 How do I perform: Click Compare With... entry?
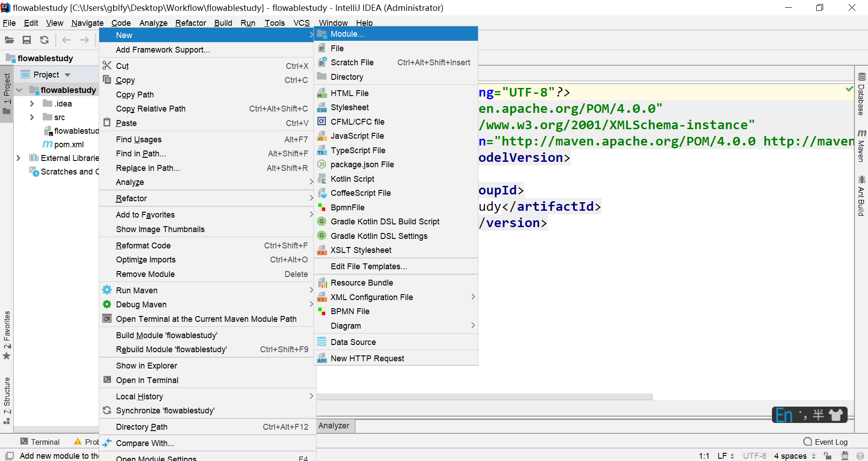click(207, 443)
